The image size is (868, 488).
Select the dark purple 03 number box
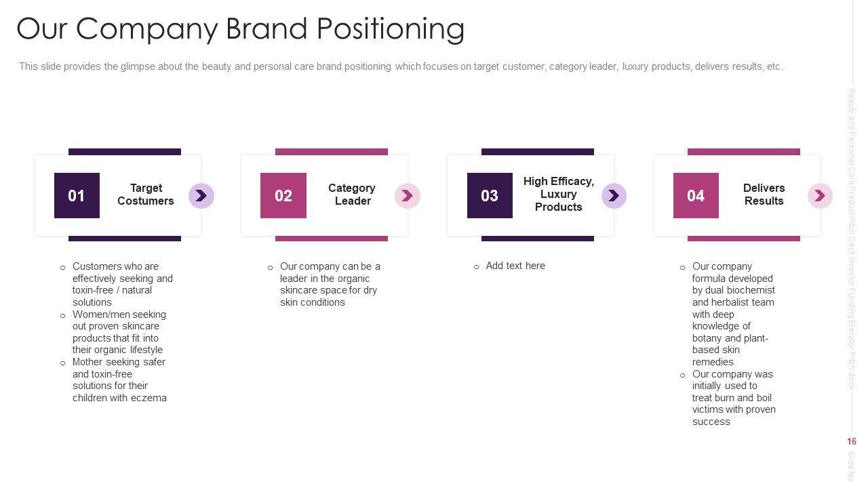coord(490,196)
